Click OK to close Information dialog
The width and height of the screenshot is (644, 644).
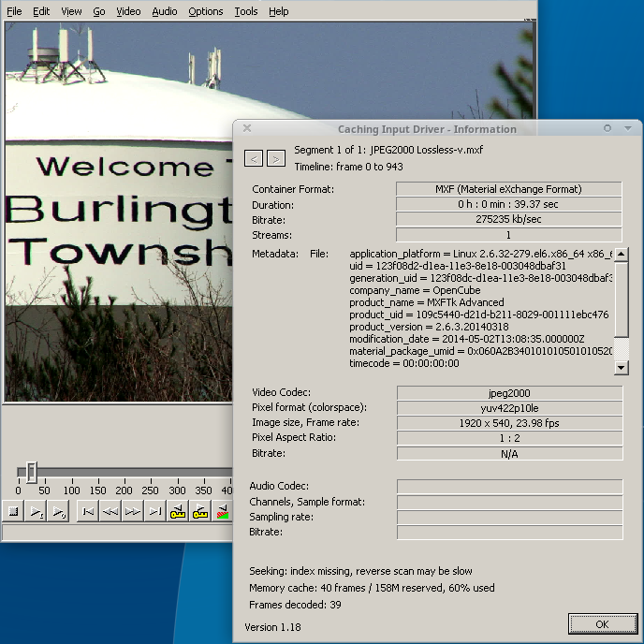point(602,624)
